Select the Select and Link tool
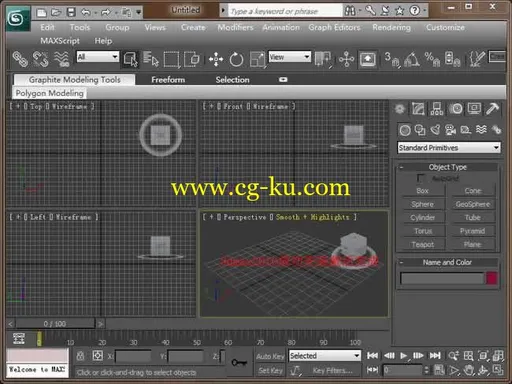This screenshot has width=512, height=384. [x=20, y=59]
